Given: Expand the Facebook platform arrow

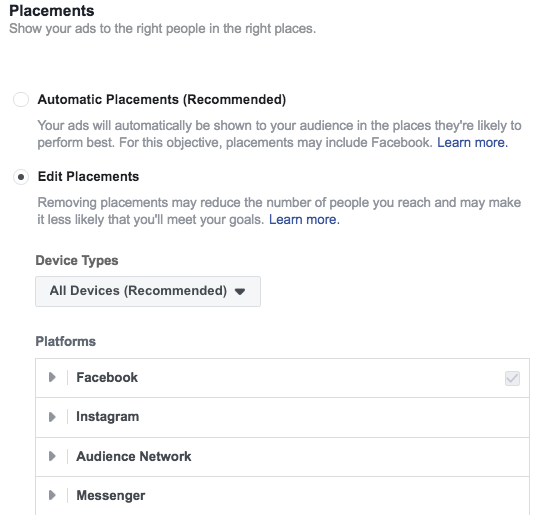Looking at the screenshot, I should [52, 377].
